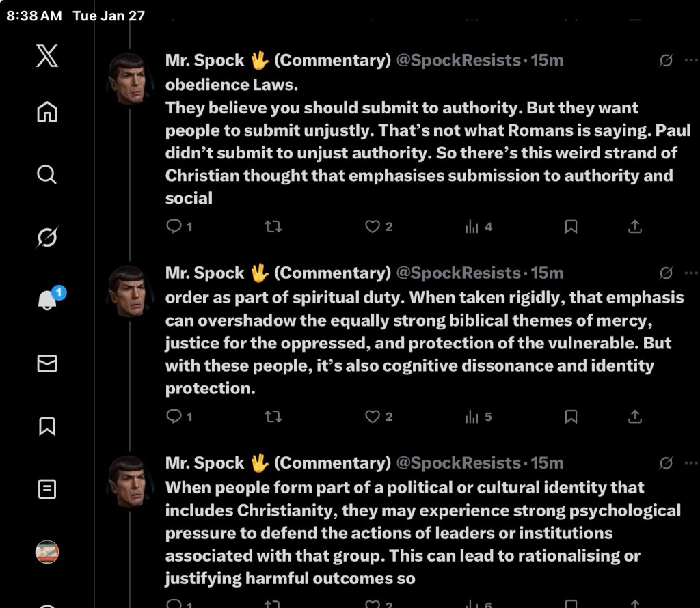Open Bookmarks in the sidebar

point(46,426)
